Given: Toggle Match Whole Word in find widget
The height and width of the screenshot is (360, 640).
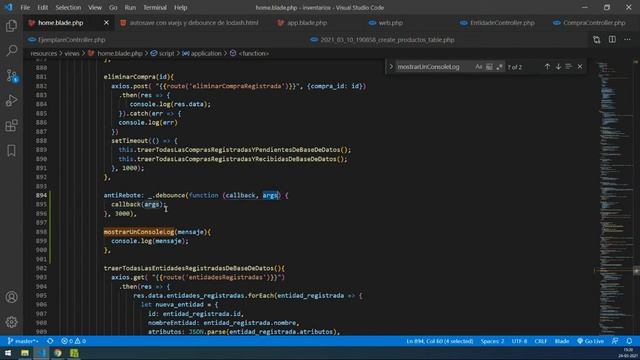Looking at the screenshot, I should coord(489,67).
